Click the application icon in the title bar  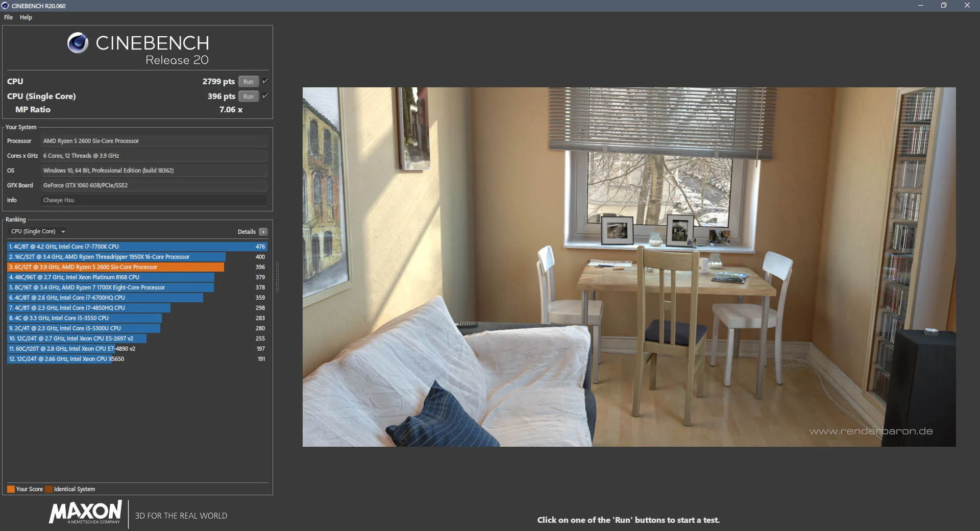point(6,5)
